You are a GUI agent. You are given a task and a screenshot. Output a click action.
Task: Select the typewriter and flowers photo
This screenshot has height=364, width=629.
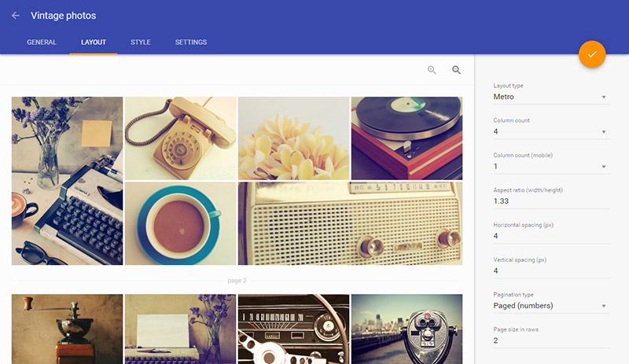(x=67, y=181)
